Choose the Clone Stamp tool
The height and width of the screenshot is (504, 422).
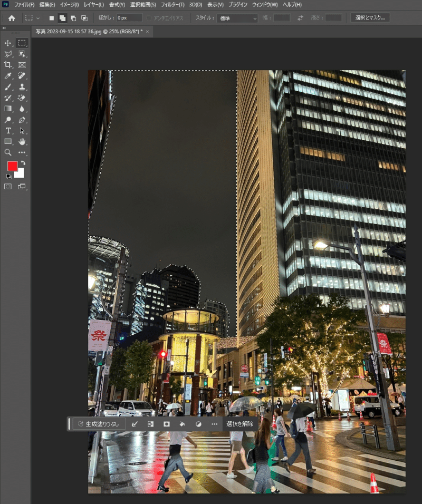[x=22, y=87]
